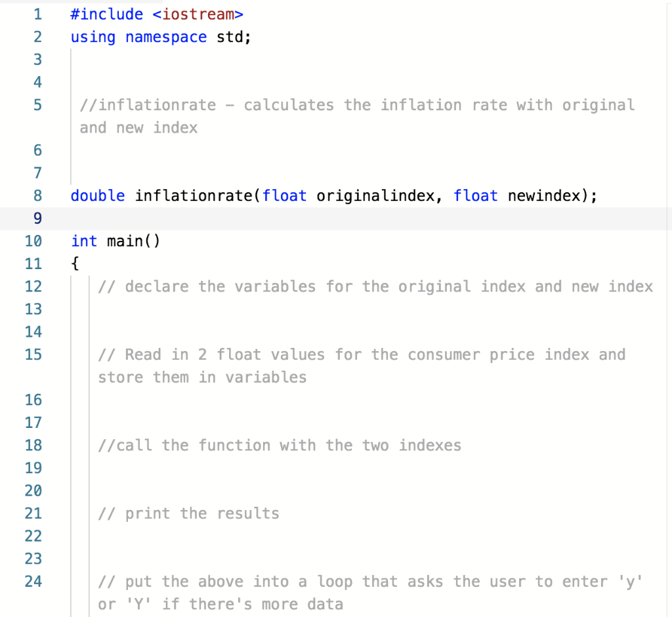This screenshot has width=672, height=617.
Task: Click line number 1 in the gutter
Action: [37, 14]
